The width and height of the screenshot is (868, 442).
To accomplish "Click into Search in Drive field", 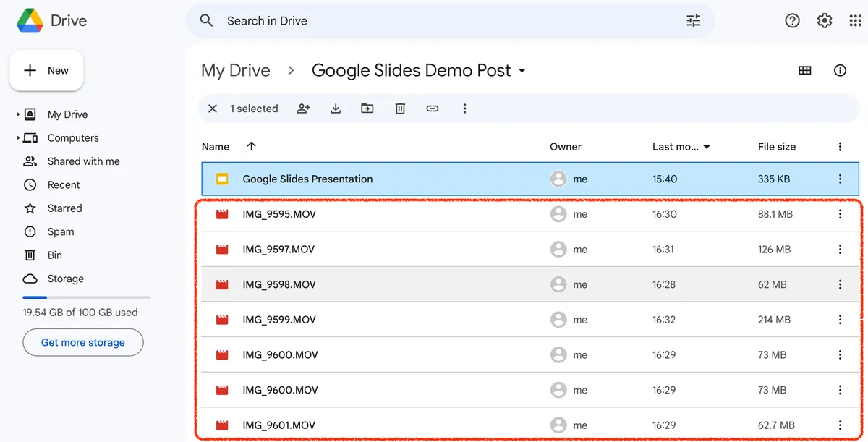I will point(448,21).
